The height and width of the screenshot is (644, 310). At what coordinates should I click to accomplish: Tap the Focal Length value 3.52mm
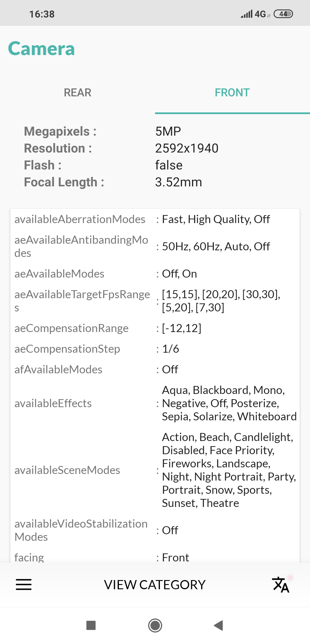pos(179,182)
